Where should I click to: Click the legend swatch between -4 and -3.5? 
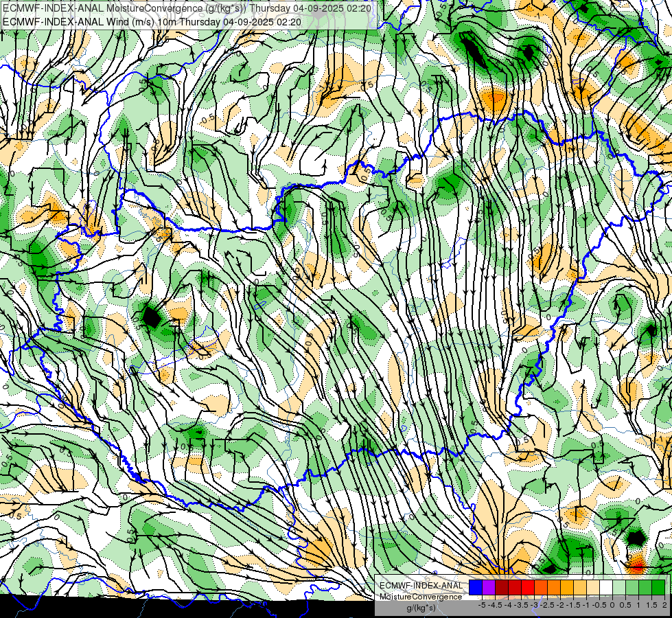(x=515, y=587)
